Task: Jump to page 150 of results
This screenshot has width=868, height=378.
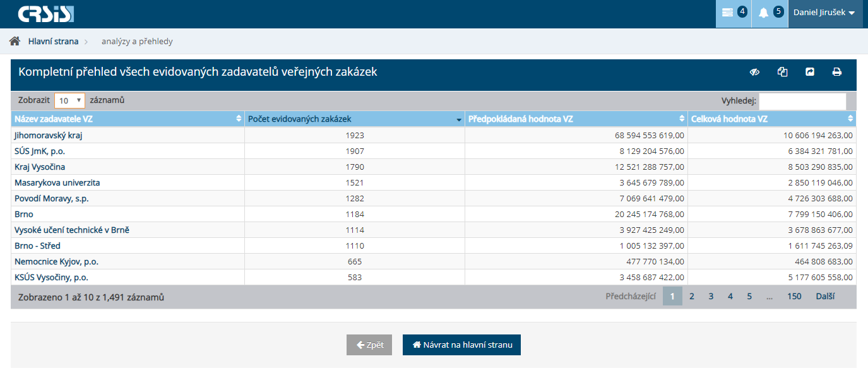Action: (x=794, y=296)
